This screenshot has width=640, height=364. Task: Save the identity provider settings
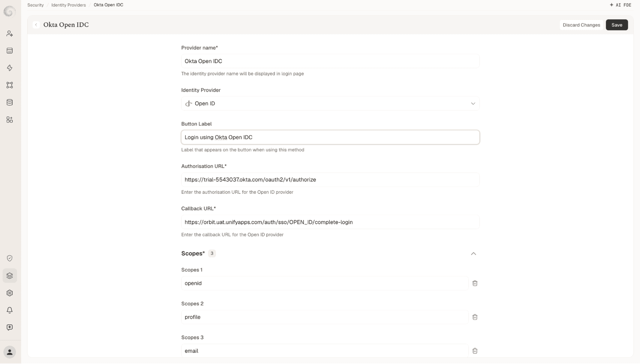coord(617,25)
